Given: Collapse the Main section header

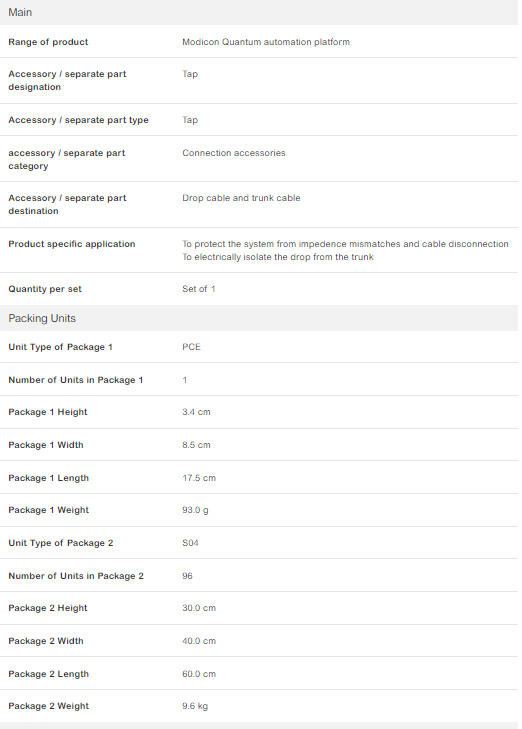Looking at the screenshot, I should (x=259, y=13).
